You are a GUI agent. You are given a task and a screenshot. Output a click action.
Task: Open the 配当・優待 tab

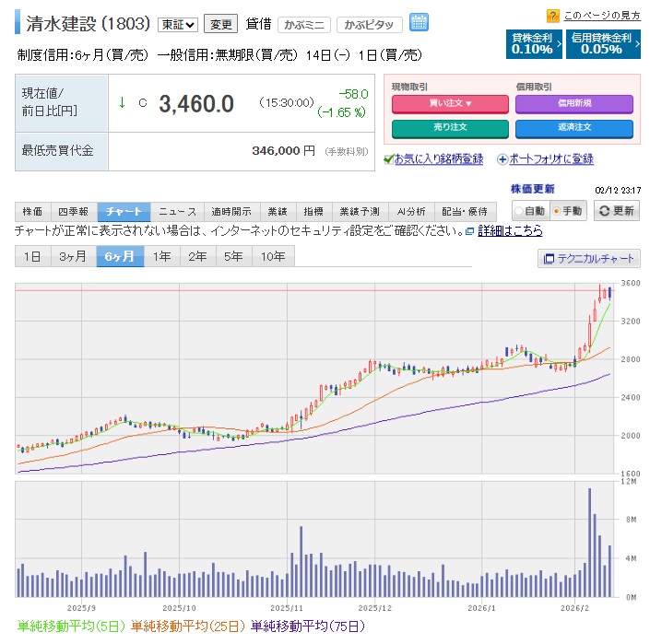click(465, 212)
